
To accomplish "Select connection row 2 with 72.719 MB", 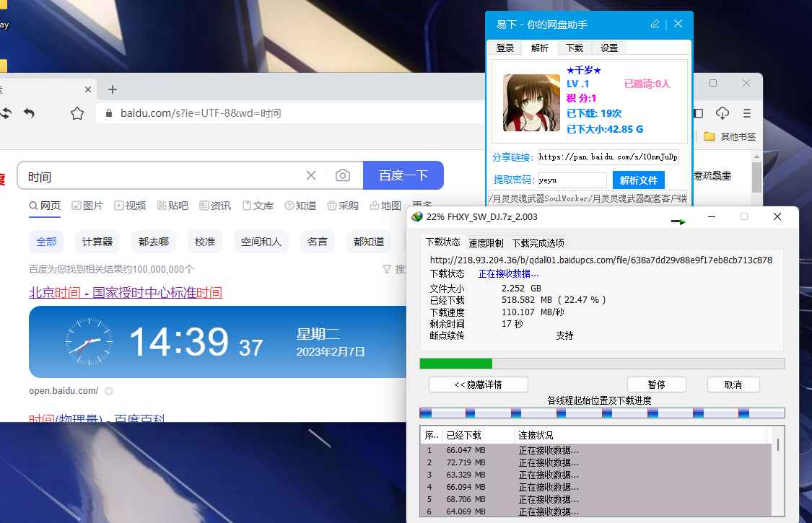I will (595, 462).
